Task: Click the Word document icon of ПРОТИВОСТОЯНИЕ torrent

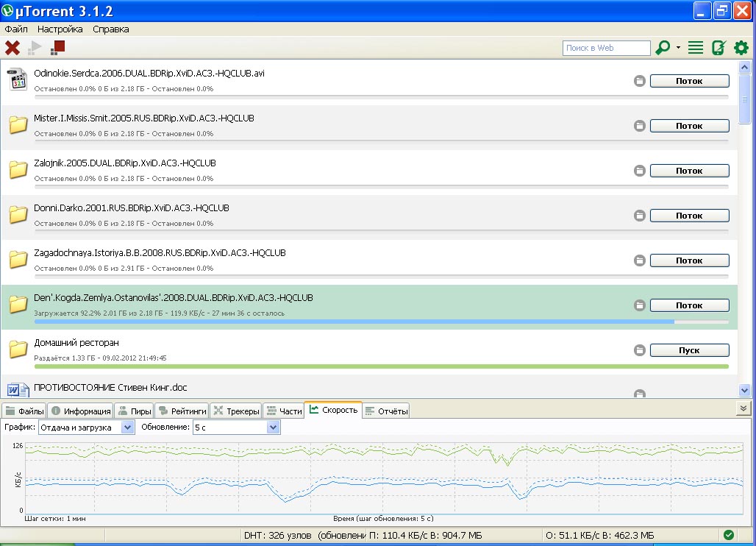Action: (18, 390)
